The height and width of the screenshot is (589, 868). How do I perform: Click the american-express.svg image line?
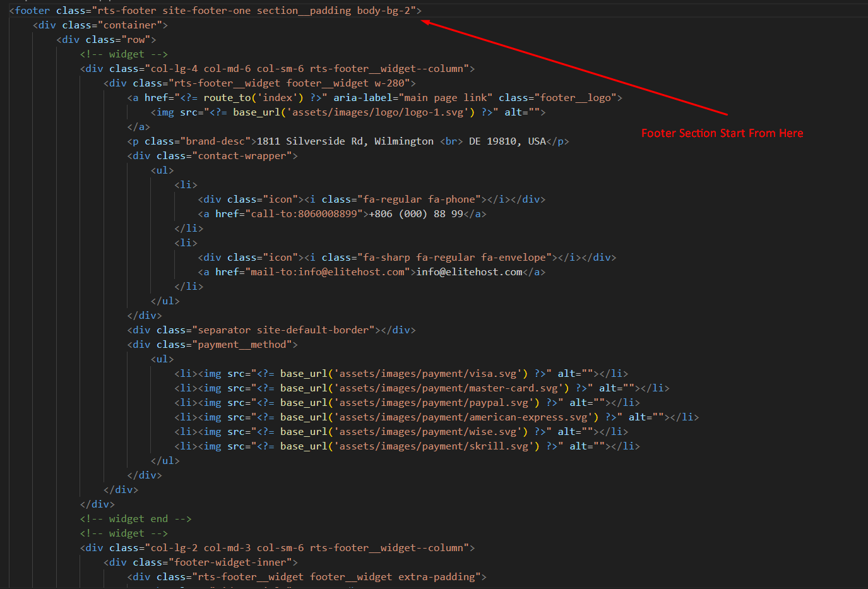(436, 417)
